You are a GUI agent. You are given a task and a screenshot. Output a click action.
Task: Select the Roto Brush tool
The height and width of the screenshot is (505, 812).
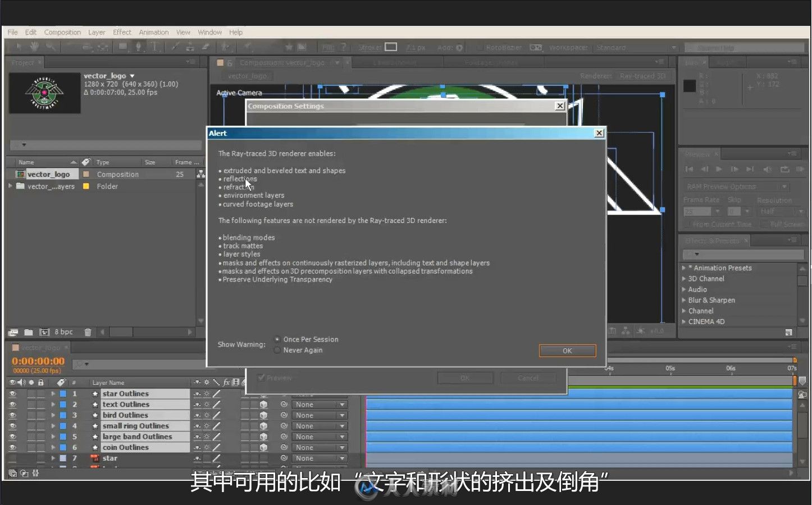225,47
